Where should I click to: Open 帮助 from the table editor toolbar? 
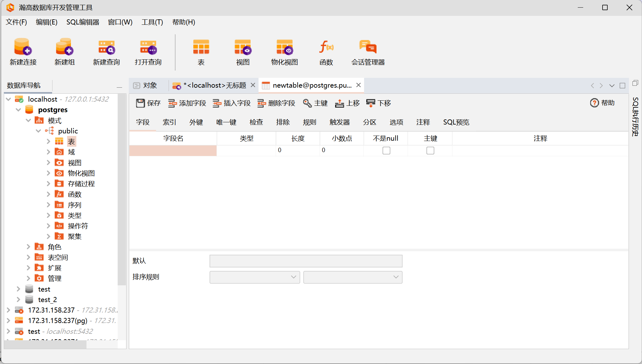pos(602,103)
